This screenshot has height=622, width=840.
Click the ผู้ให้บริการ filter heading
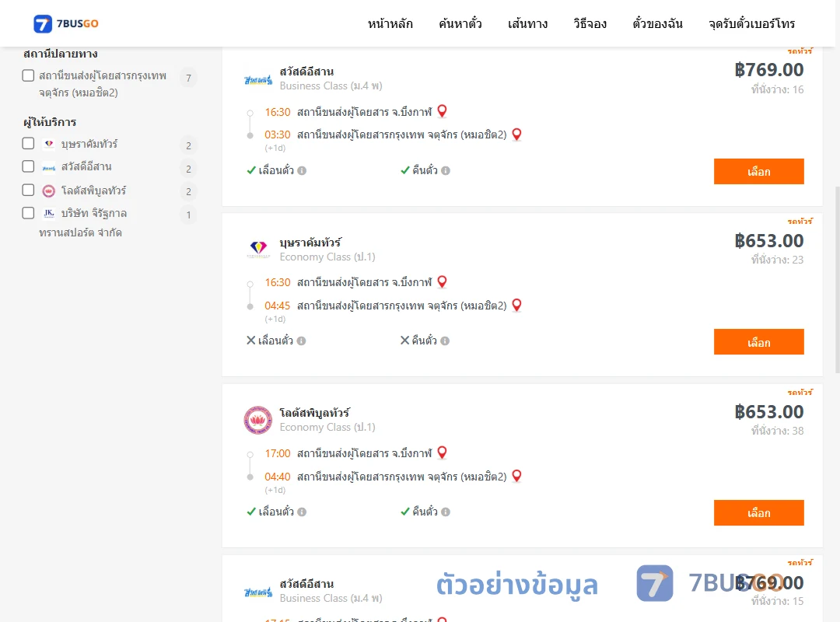click(50, 122)
